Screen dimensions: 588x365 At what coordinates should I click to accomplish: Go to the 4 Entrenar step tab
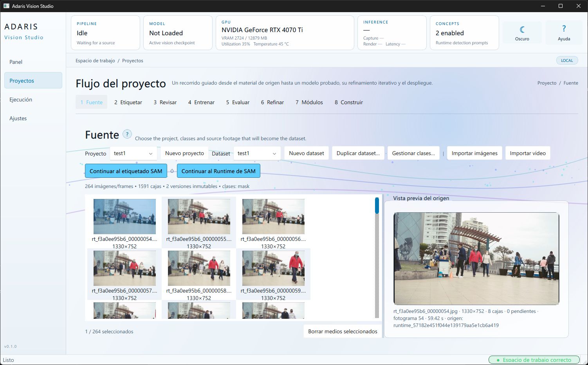point(201,102)
